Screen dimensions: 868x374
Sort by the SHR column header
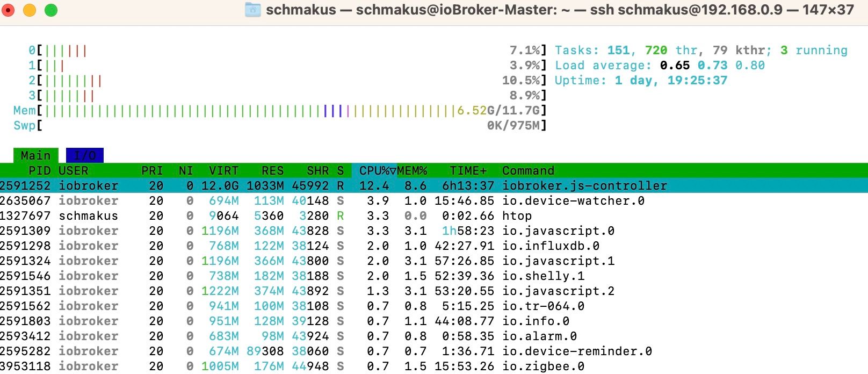[318, 170]
